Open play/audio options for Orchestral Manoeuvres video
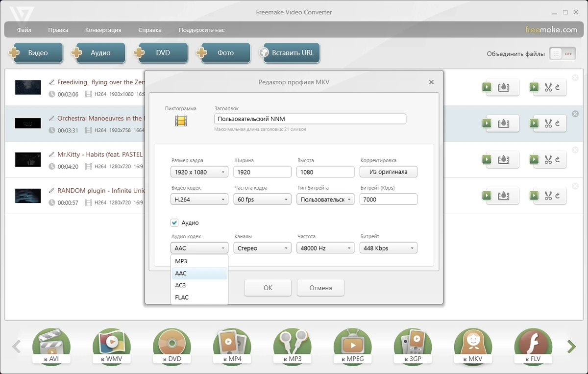Screen dimensions: 588x374 pyautogui.click(x=500, y=124)
